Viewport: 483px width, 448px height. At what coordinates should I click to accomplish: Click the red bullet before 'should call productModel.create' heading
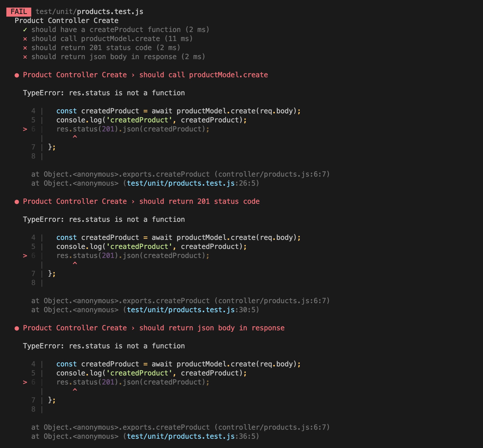click(17, 75)
